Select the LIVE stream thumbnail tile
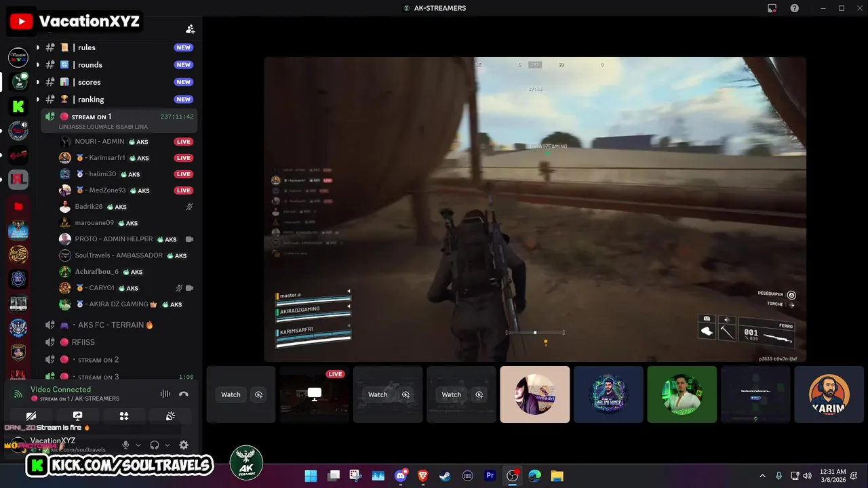868x488 pixels. point(314,394)
